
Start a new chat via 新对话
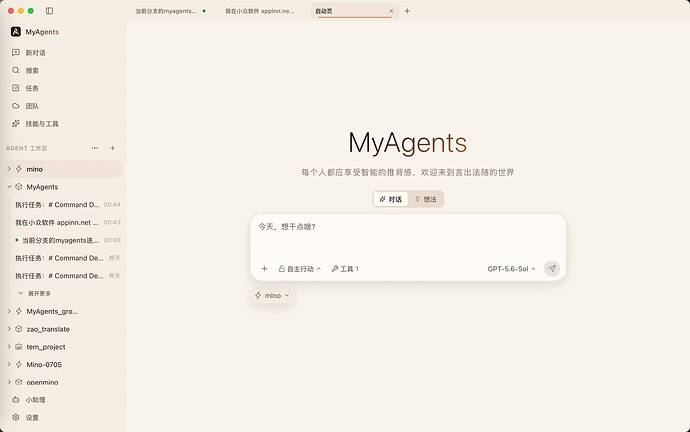coord(35,53)
